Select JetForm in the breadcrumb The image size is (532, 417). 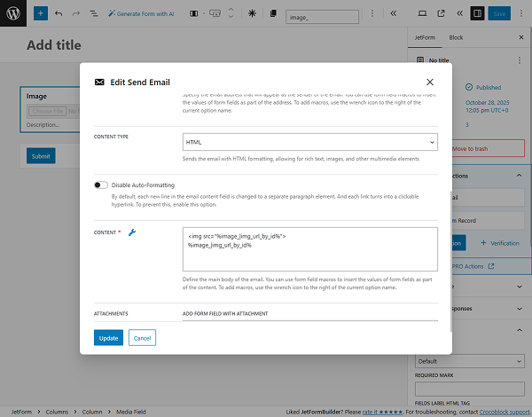coord(21,412)
